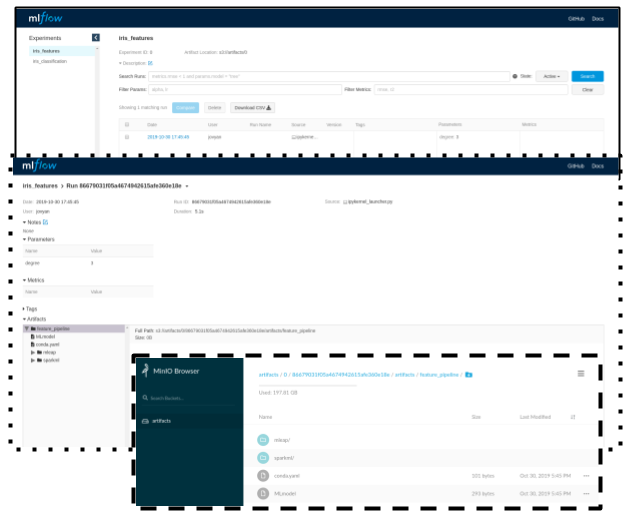Viewport: 631px width, 517px height.
Task: Open the more-options menu for the conda.yaml row
Action: pyautogui.click(x=586, y=476)
